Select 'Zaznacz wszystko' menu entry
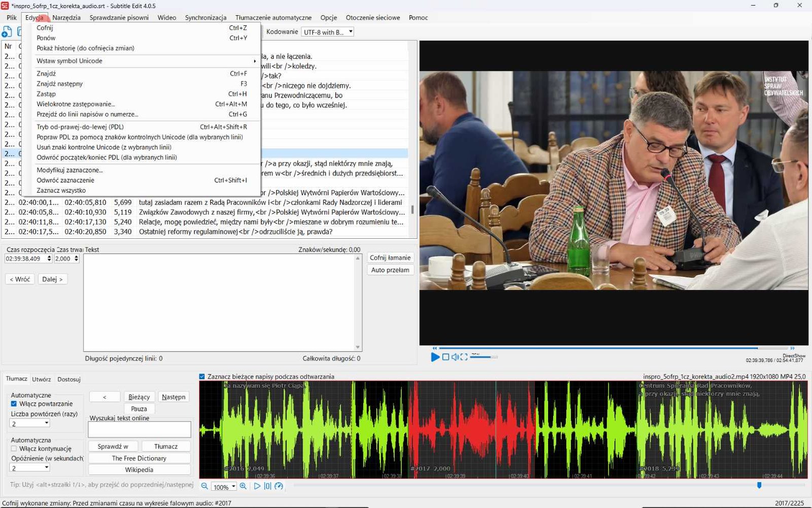 point(141,190)
